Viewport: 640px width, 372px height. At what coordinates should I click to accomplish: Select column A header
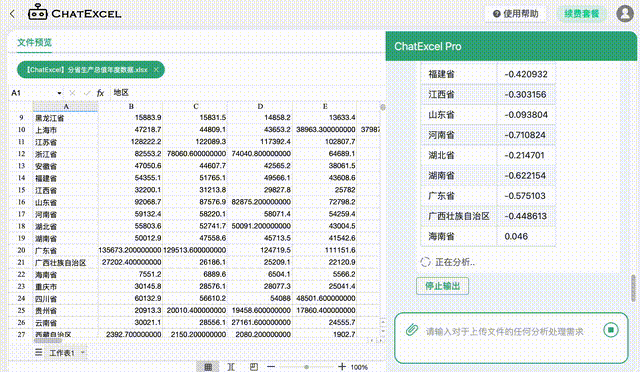tap(65, 107)
